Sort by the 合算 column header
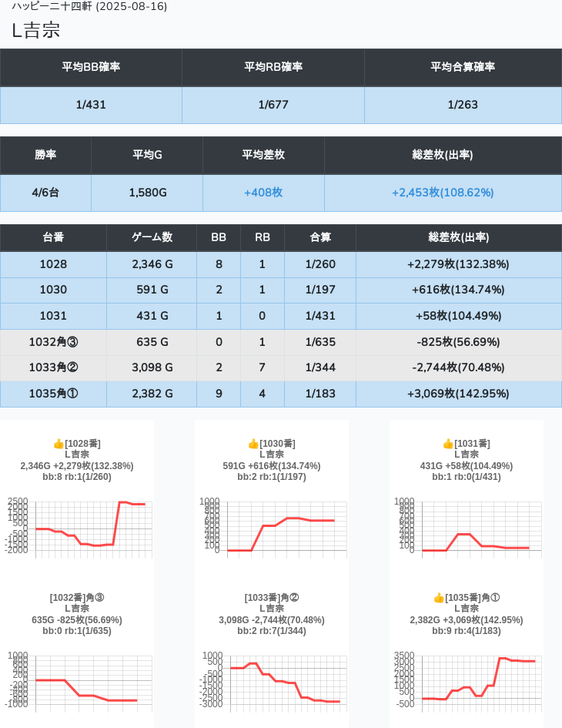The width and height of the screenshot is (562, 728). coord(320,237)
